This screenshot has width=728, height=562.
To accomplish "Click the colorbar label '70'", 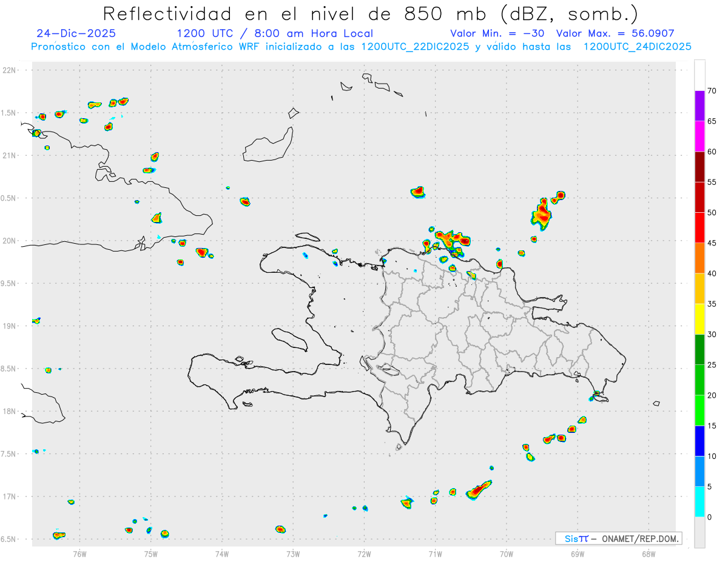I will coord(712,91).
